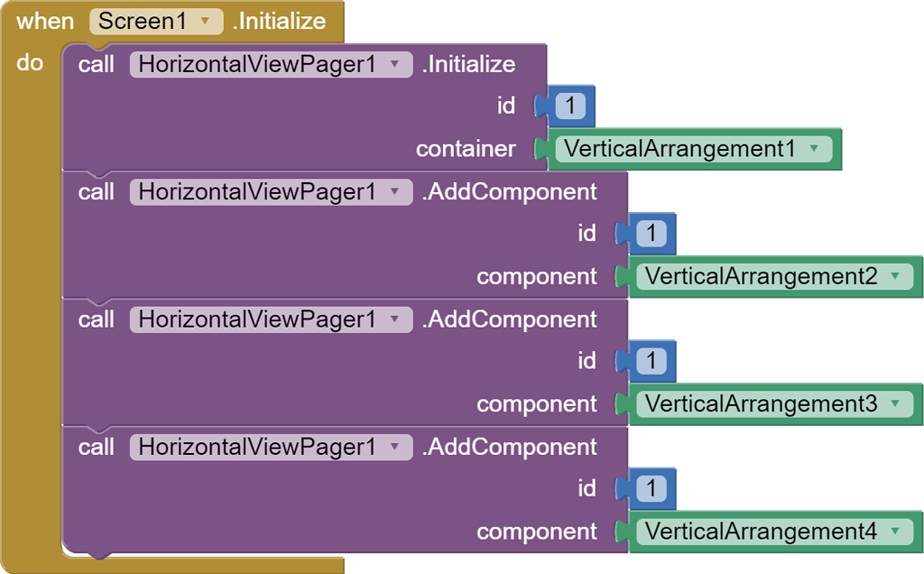Click the id number above VerticalArrangement4
Viewport: 924px width, 574px height.
click(x=651, y=489)
